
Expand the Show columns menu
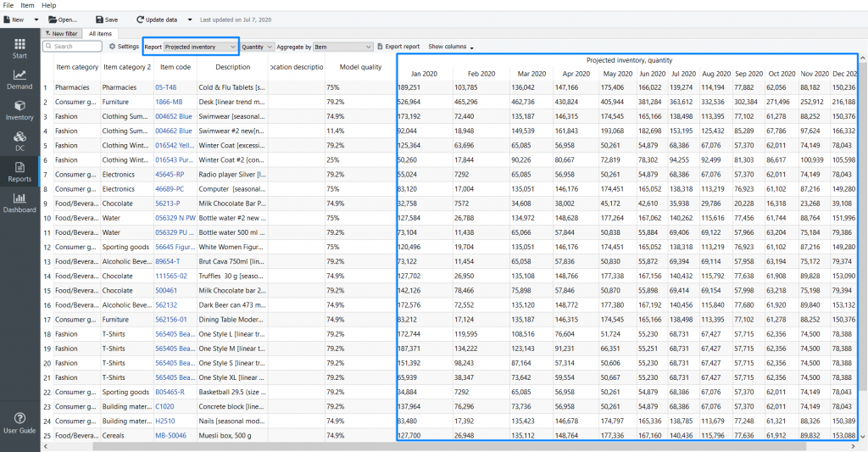click(x=450, y=47)
